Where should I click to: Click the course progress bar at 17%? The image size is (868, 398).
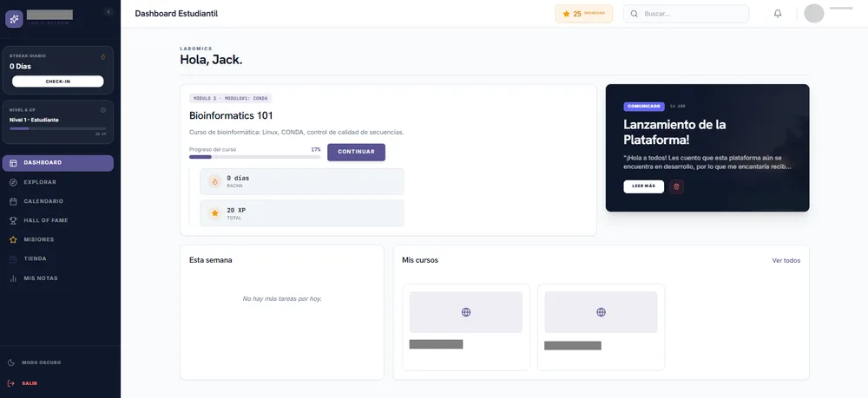point(254,157)
